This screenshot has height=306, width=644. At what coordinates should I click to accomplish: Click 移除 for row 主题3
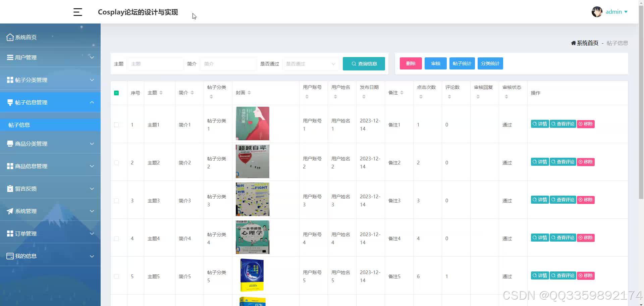[586, 200]
